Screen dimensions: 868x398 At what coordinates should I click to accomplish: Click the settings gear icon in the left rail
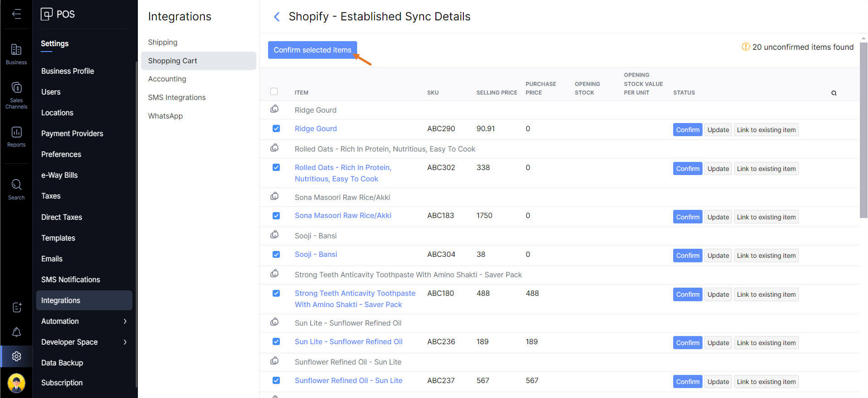pos(16,356)
